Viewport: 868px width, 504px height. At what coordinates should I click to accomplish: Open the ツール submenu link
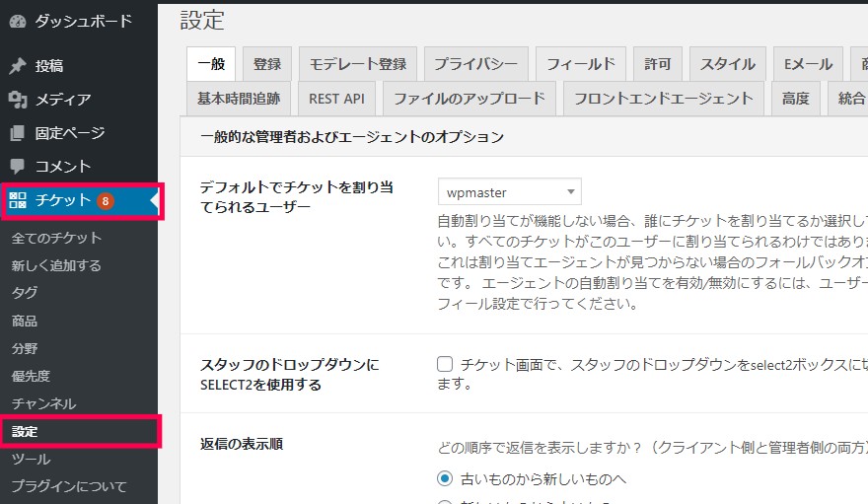[x=31, y=460]
